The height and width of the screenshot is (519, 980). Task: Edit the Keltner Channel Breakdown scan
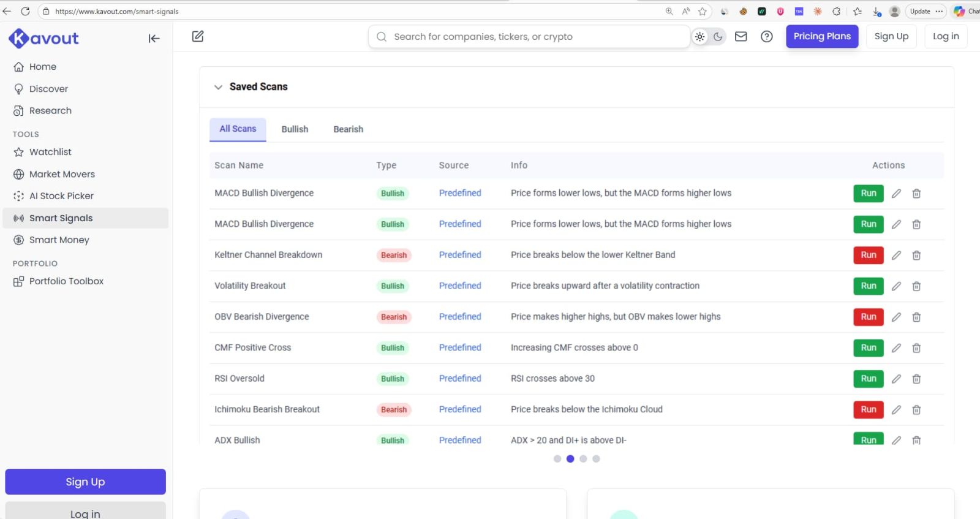point(896,255)
